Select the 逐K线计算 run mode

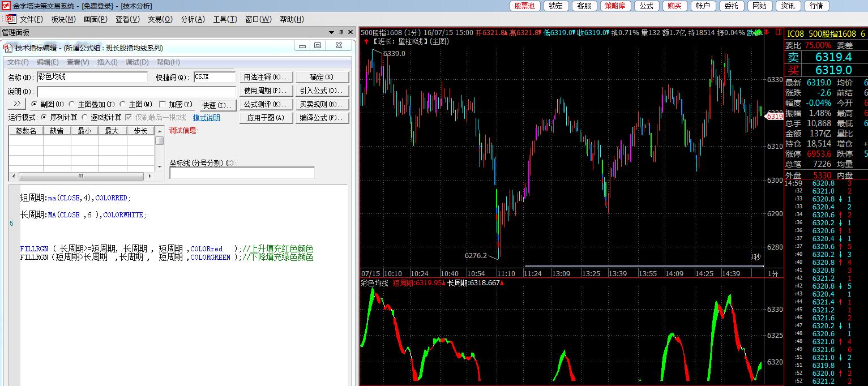click(85, 117)
